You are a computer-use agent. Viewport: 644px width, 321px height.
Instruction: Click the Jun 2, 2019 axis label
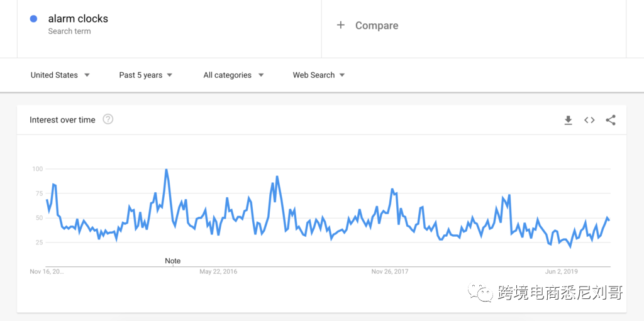point(561,272)
